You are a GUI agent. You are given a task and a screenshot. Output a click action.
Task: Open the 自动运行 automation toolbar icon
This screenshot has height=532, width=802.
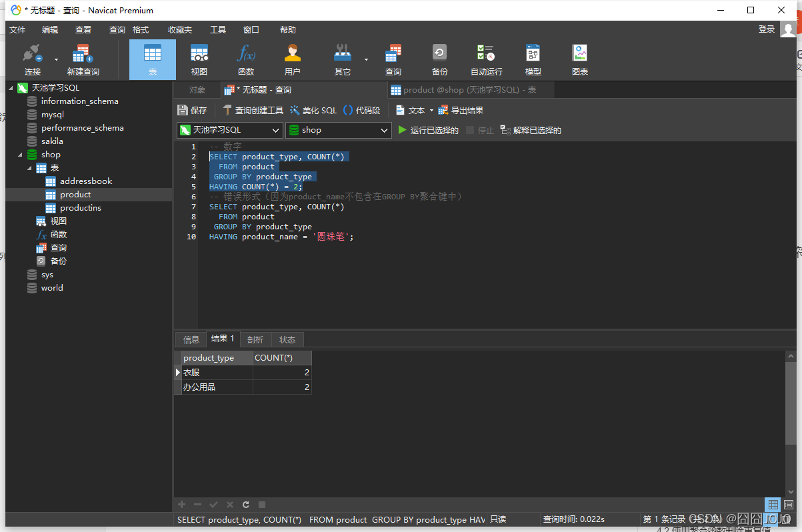(487, 60)
